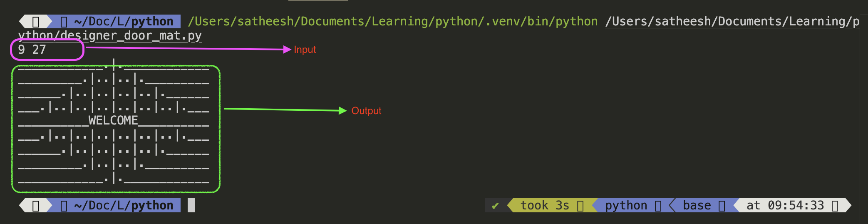Viewport: 868px width, 224px height.
Task: Click the folder glyph in bottom prompt path
Action: [64, 206]
